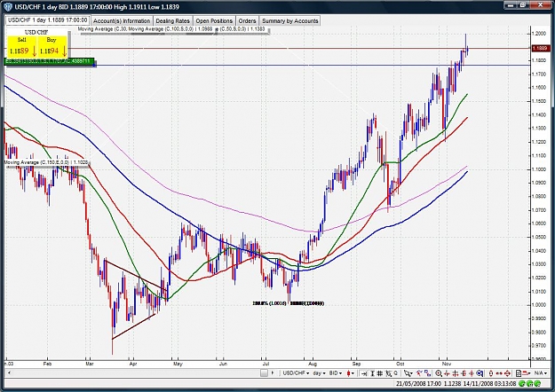Click the green order label 4389711
This screenshot has height=392, width=555.
click(50, 61)
